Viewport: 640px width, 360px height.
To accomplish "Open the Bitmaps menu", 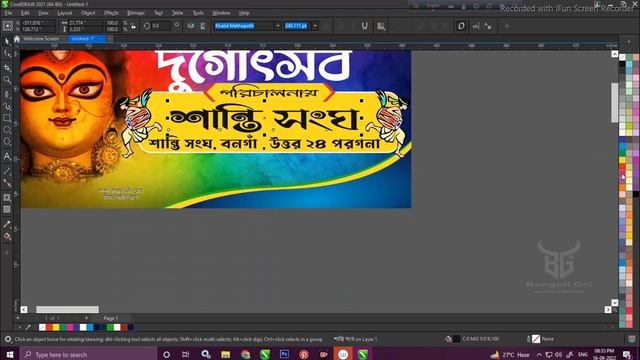I will point(136,13).
